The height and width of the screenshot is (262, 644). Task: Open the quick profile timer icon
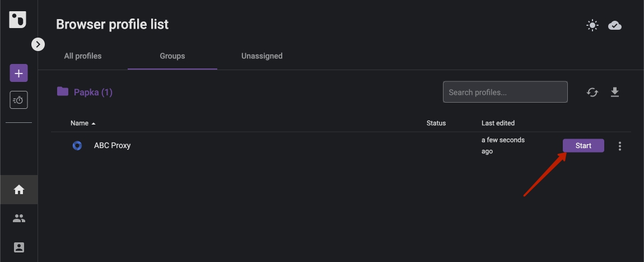[x=18, y=100]
